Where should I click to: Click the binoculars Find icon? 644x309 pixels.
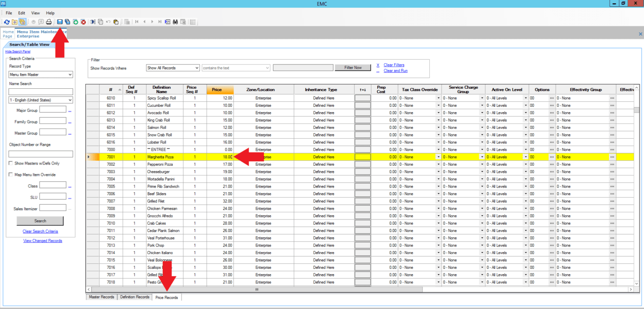click(x=175, y=22)
